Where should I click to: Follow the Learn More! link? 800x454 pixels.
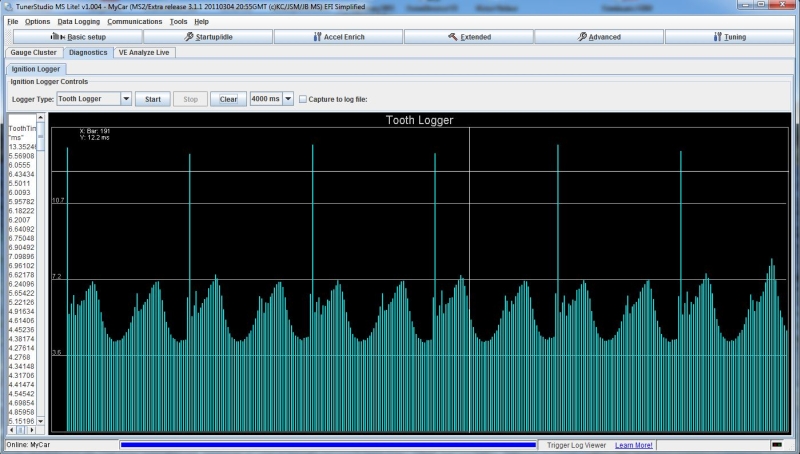[x=634, y=444]
